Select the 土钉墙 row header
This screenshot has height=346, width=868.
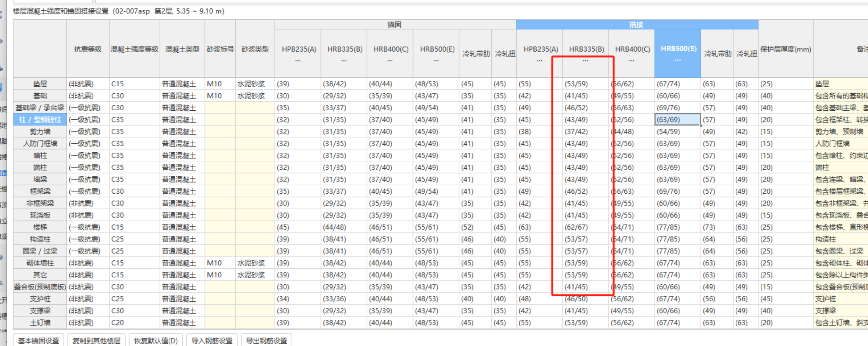coord(40,323)
